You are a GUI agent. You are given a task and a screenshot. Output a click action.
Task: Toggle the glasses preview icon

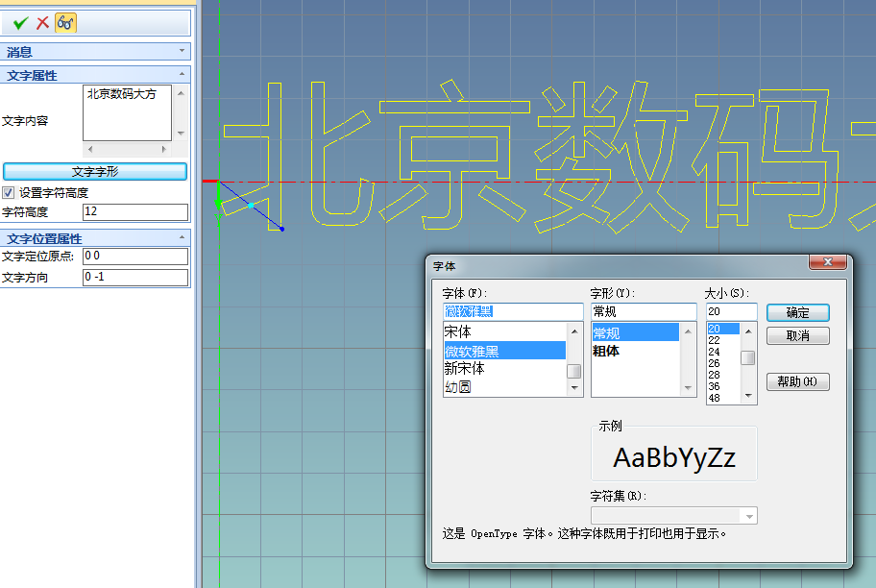click(65, 23)
